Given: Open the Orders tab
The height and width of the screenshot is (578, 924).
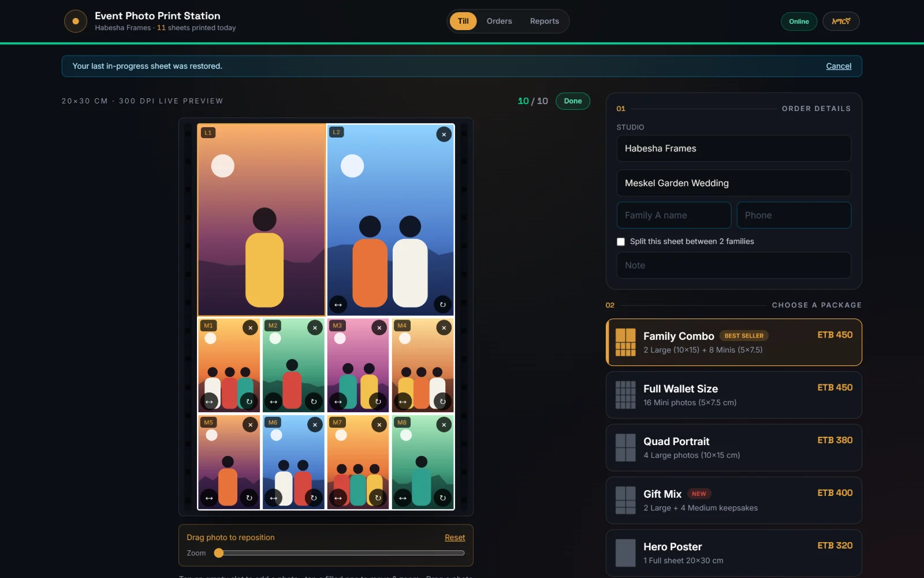Looking at the screenshot, I should point(499,21).
